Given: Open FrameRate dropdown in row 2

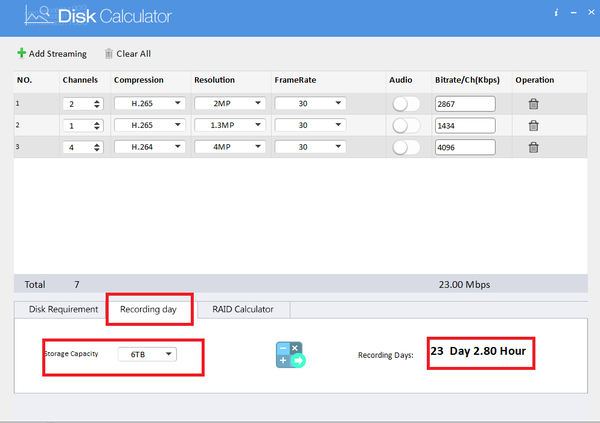Looking at the screenshot, I should pyautogui.click(x=310, y=125).
